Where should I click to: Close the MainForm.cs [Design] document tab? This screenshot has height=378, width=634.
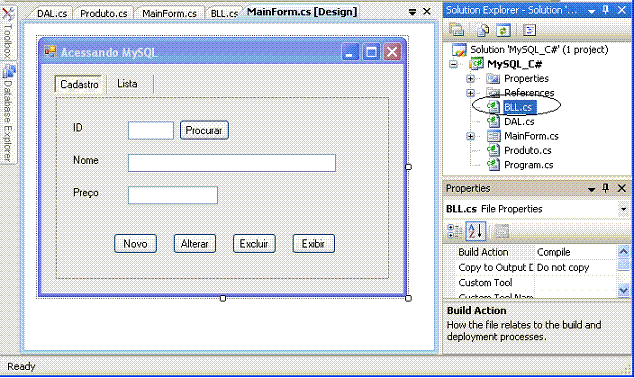tap(427, 12)
